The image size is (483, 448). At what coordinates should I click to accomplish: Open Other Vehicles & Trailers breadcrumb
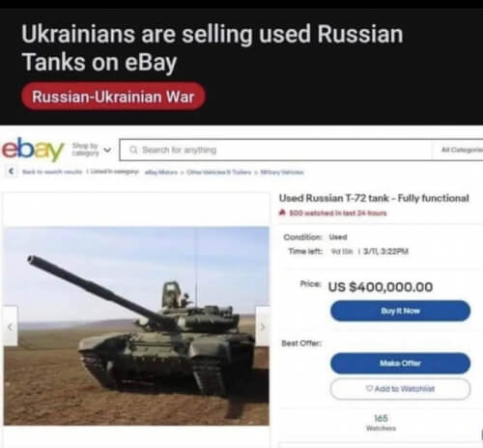coord(218,172)
